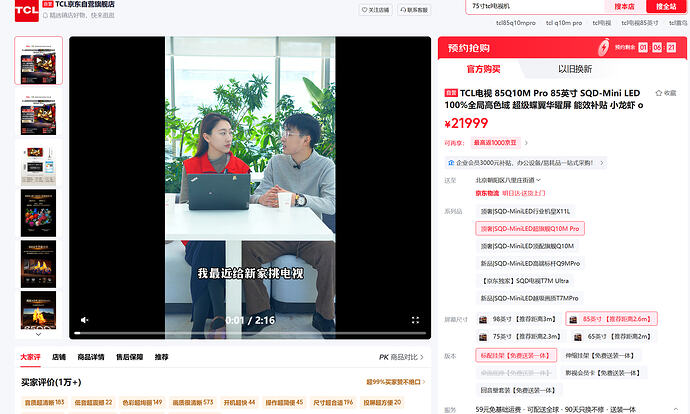Show more thumbnails with down chevron
Viewport: 690px width, 414px height.
pos(38,334)
